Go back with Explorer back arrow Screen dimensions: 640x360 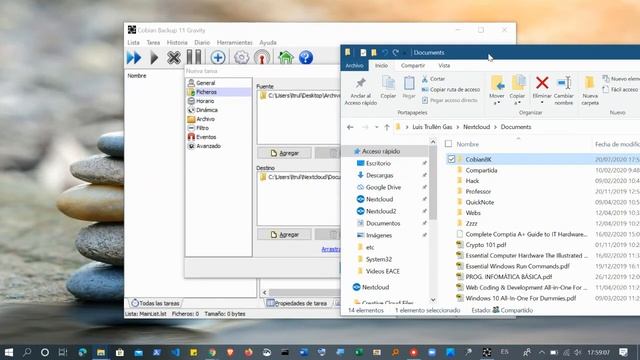350,127
